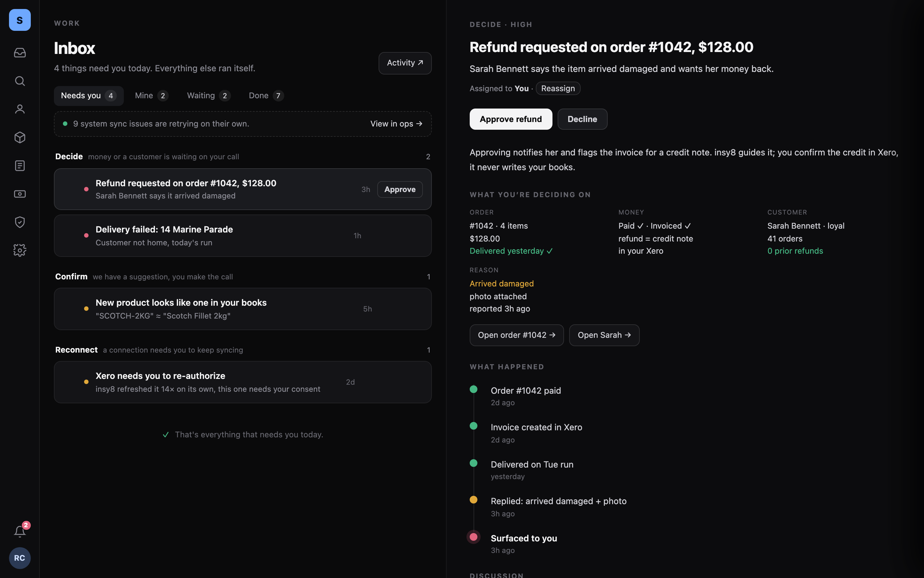Open Xero needs you to re-authorize item
924x578 pixels.
tap(243, 382)
